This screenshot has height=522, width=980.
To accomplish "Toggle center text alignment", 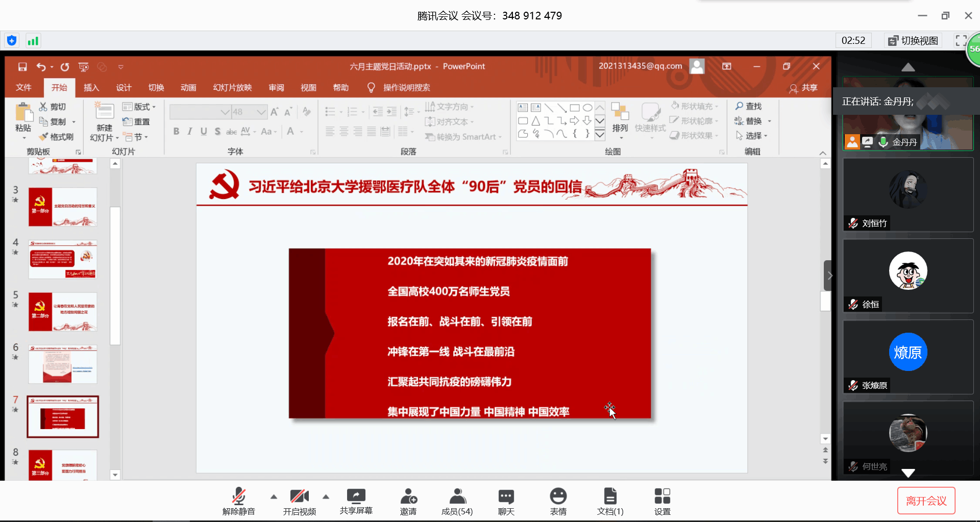I will 344,132.
